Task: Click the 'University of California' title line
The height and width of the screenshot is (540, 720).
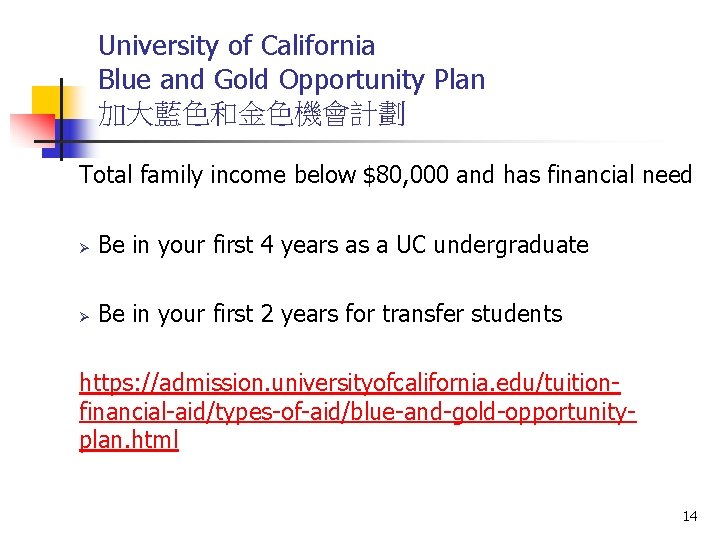Action: [237, 46]
